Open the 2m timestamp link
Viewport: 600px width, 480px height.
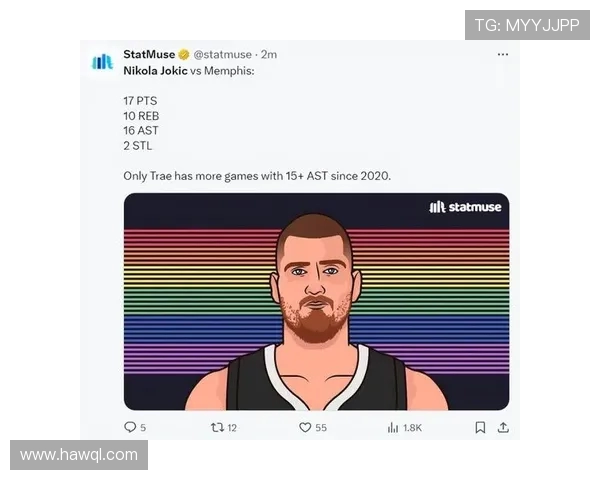pyautogui.click(x=269, y=55)
